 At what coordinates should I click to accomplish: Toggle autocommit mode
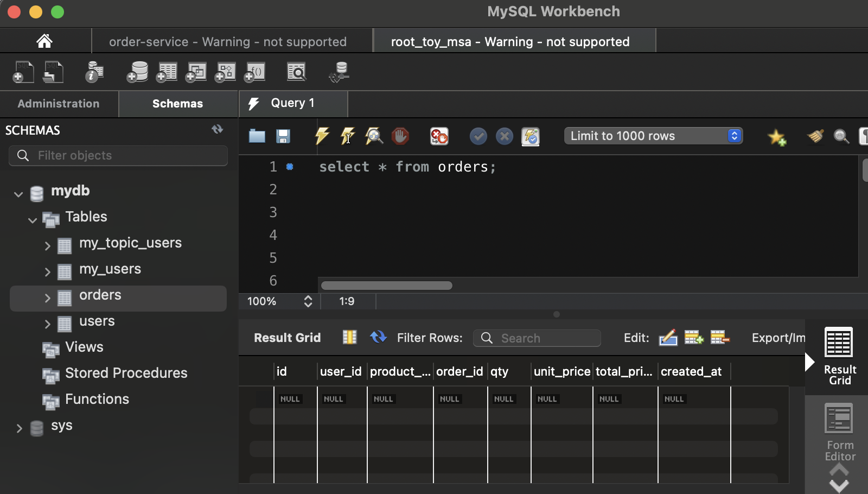531,136
